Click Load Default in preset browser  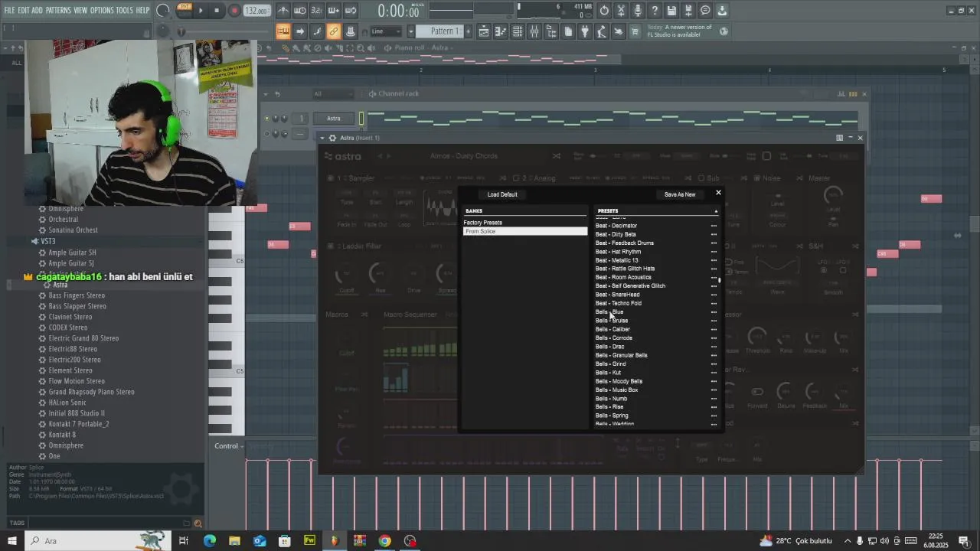[502, 194]
